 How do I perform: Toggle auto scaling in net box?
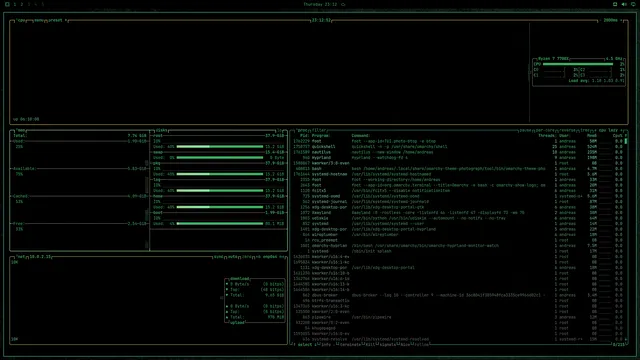click(233, 257)
